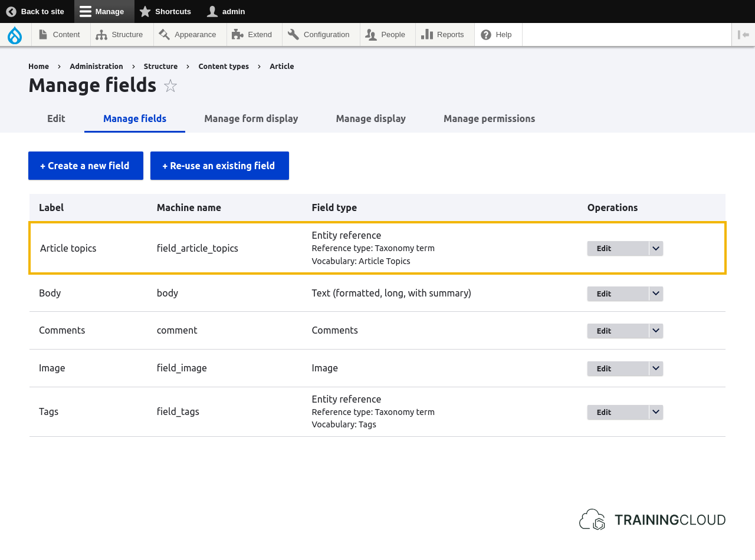
Task: Click the star icon beside Manage fields
Action: click(170, 86)
